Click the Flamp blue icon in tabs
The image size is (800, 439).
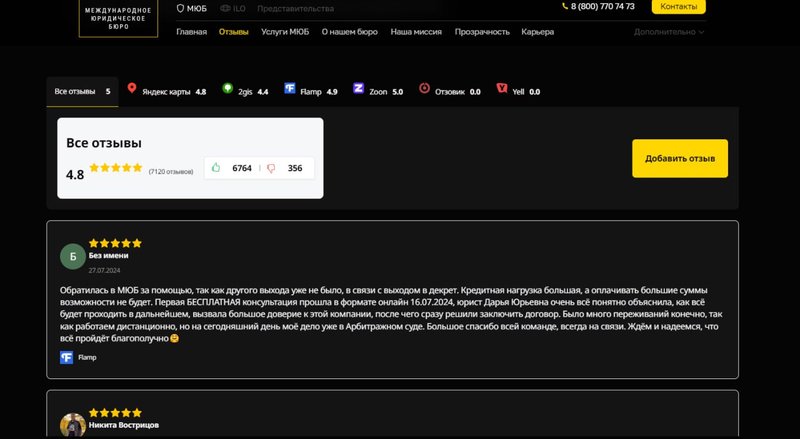(290, 88)
